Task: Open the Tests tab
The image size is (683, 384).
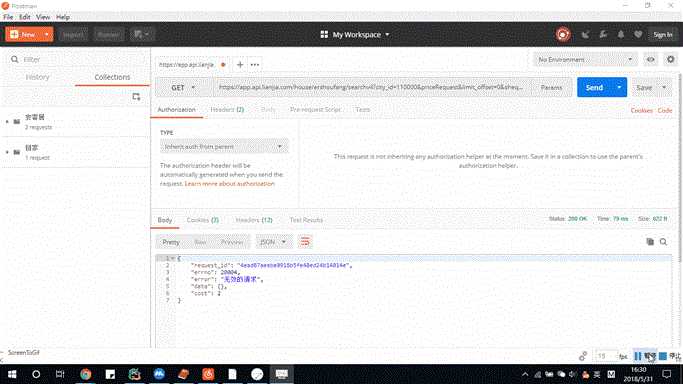Action: 362,110
